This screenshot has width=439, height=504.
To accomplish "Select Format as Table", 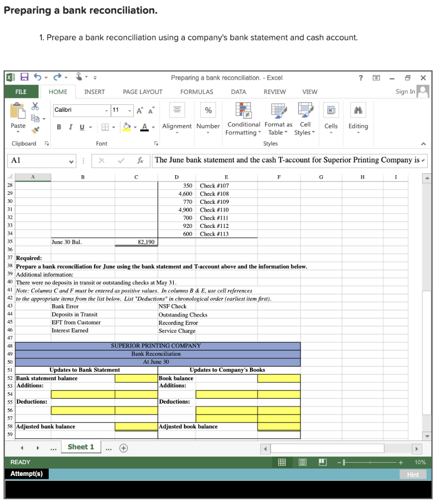I will 278,118.
